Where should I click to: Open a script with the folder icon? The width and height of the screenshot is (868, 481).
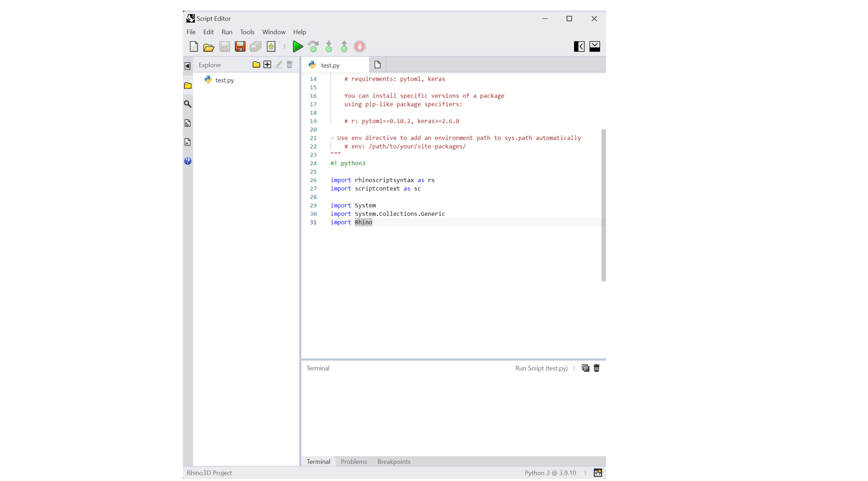209,47
